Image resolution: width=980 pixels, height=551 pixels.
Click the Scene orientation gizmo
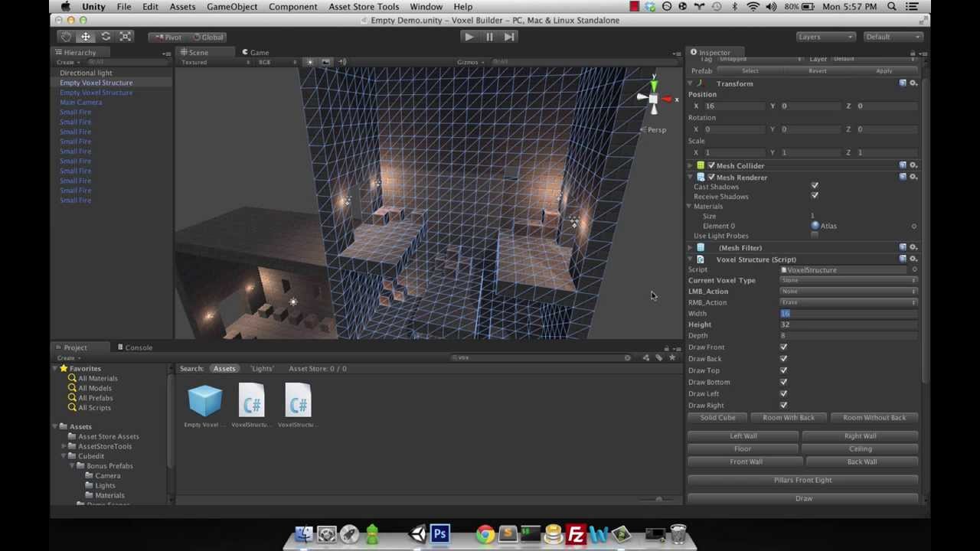654,98
